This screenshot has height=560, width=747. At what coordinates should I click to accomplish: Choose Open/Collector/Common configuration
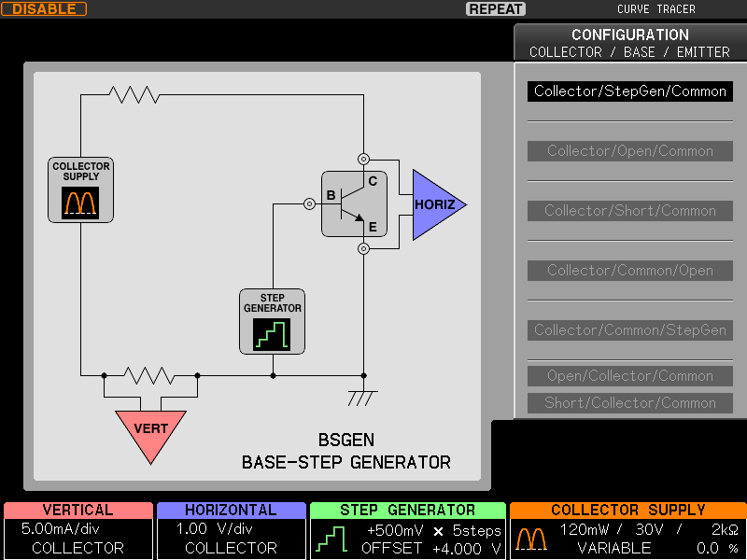pyautogui.click(x=629, y=376)
